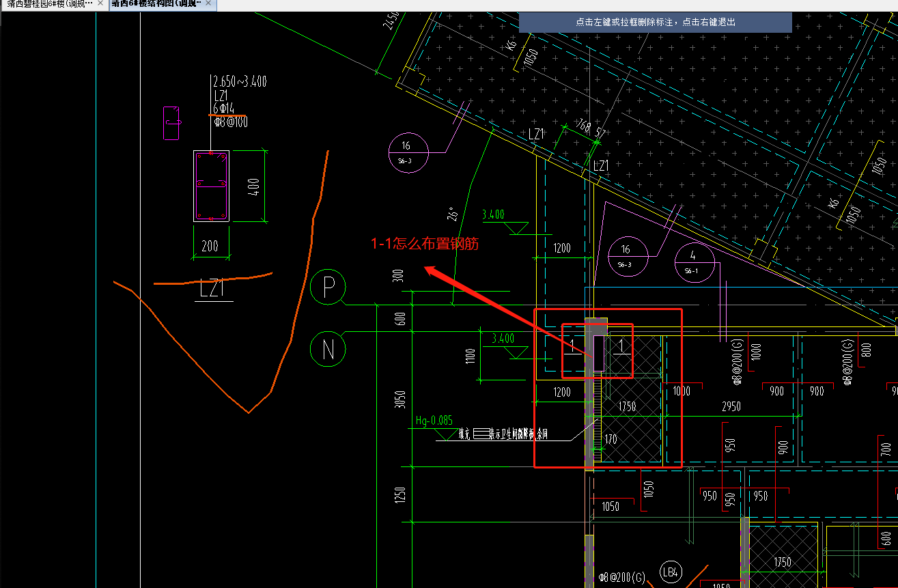Image resolution: width=898 pixels, height=588 pixels.
Task: Select the 168 dimension near LZ1
Action: tap(583, 126)
